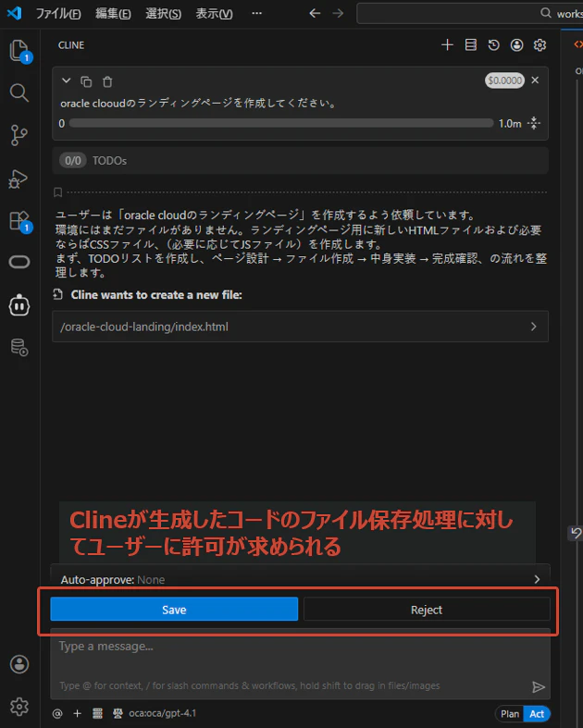
Task: Open the database icon in activity bar
Action: (x=19, y=347)
